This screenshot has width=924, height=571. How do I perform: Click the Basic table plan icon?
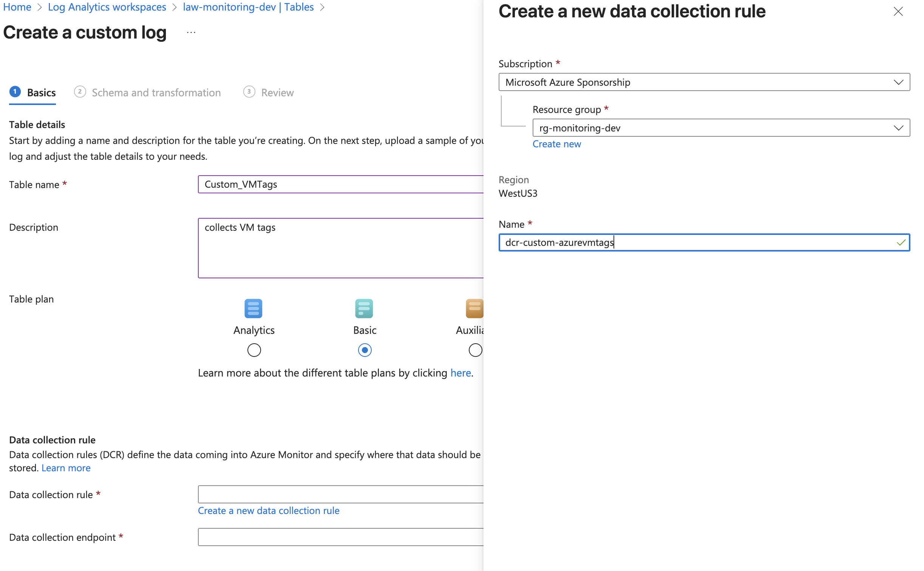point(364,309)
